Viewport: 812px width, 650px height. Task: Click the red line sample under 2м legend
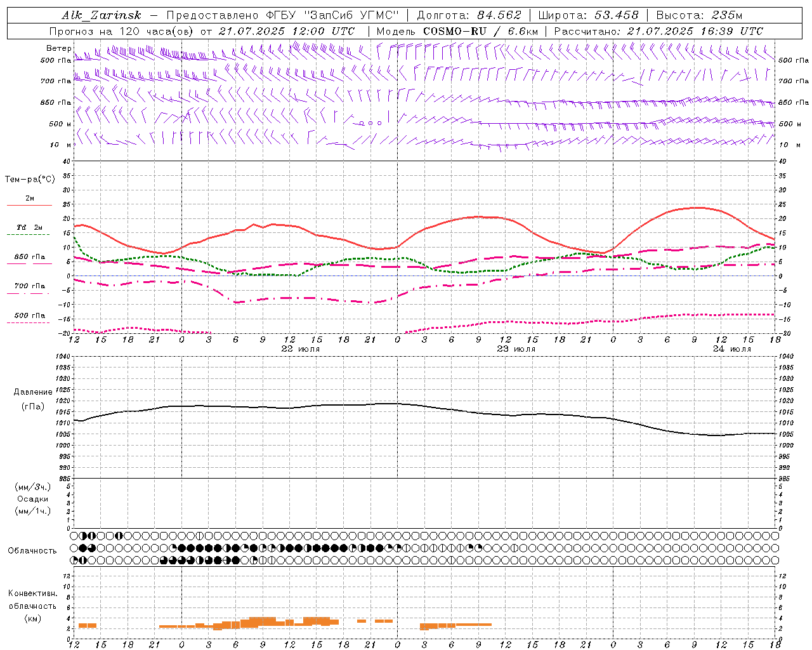coord(29,205)
